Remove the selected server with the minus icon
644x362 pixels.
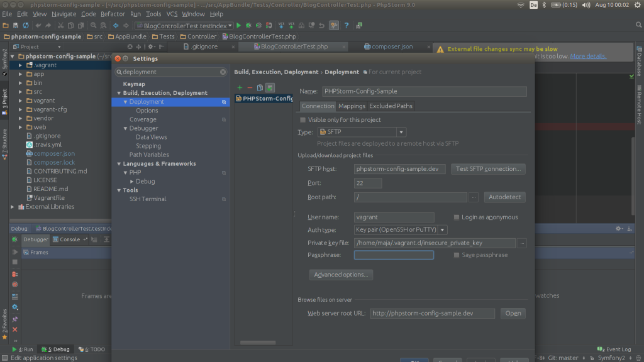pyautogui.click(x=250, y=87)
